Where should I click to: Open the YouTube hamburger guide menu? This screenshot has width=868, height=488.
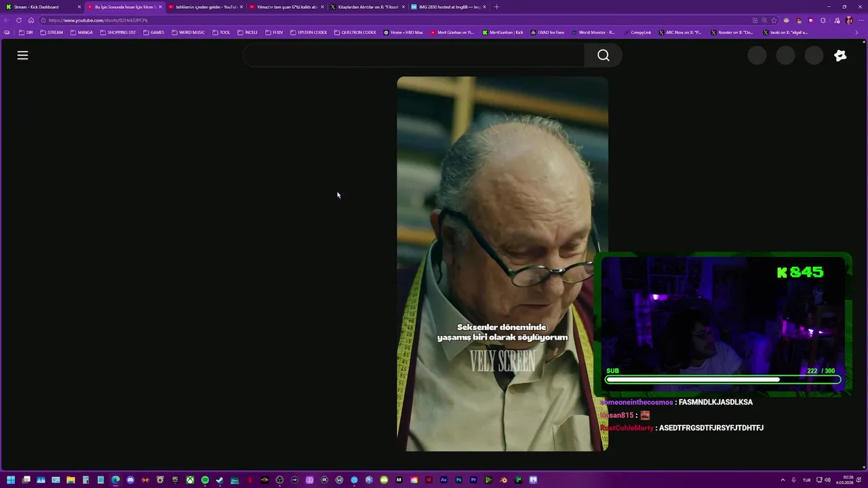[x=22, y=56]
